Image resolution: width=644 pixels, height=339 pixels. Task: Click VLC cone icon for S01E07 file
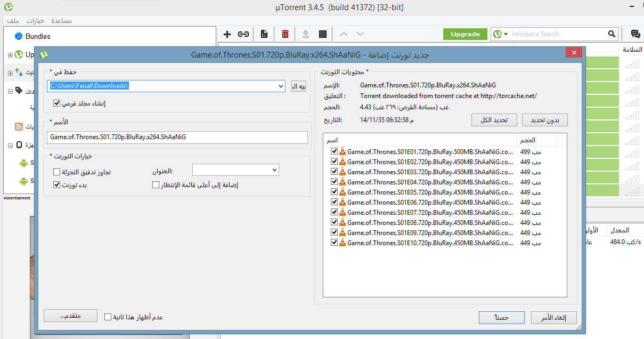343,212
